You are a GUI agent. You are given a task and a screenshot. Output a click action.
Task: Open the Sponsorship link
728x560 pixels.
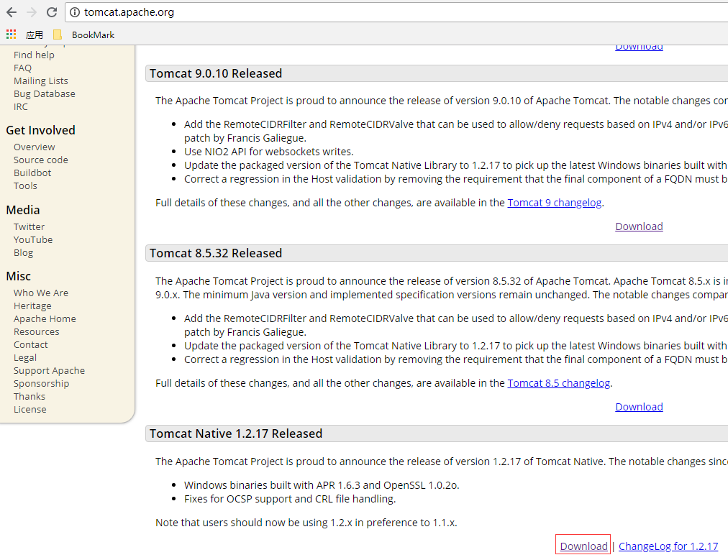(x=41, y=383)
